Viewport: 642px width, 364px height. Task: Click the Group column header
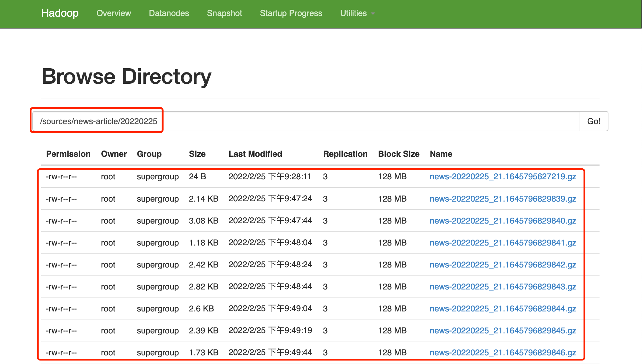[x=149, y=154]
